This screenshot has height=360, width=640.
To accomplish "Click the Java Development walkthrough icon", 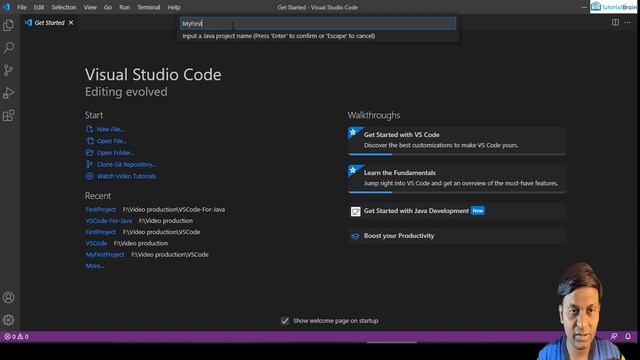I will point(356,211).
